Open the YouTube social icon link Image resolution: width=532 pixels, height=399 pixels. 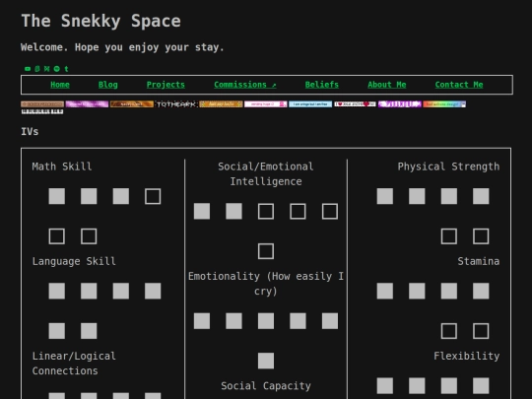coord(28,69)
